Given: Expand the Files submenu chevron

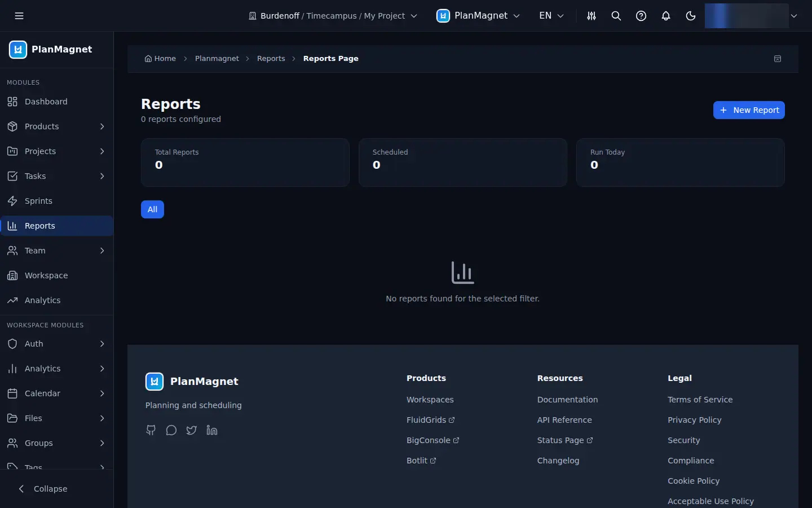Looking at the screenshot, I should [102, 418].
